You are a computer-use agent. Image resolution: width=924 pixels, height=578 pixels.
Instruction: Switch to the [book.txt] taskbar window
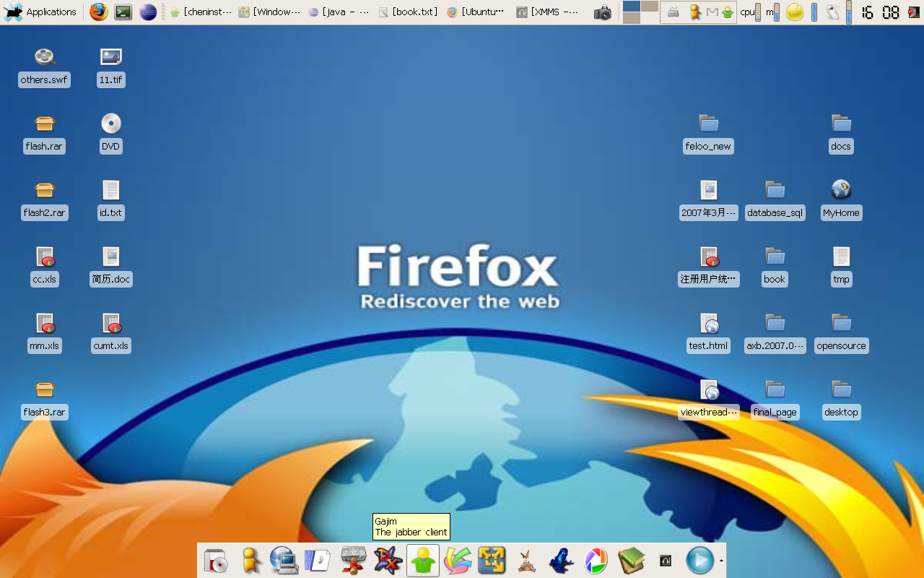408,12
